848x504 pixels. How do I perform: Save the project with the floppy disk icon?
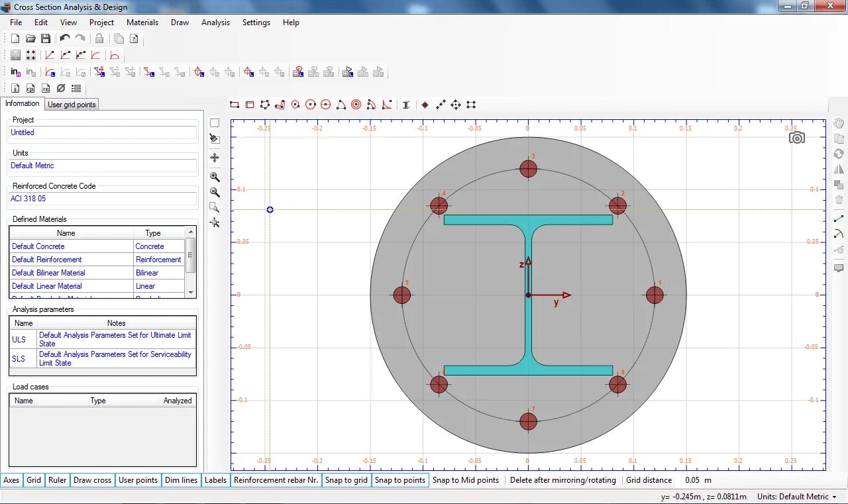(x=46, y=38)
